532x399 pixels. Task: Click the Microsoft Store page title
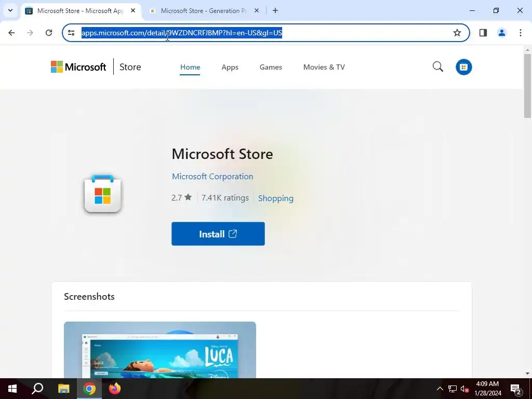pyautogui.click(x=222, y=154)
